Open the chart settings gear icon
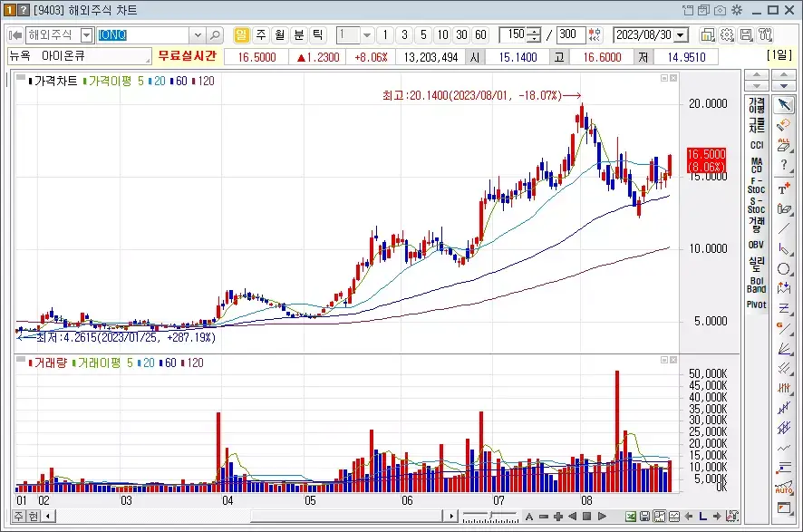 pyautogui.click(x=727, y=35)
